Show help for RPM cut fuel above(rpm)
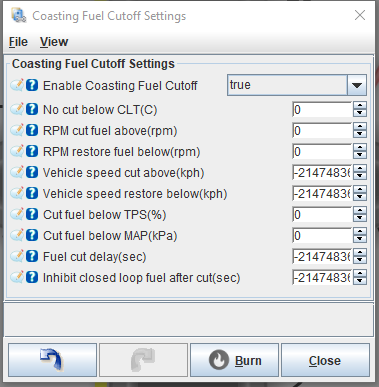Screen dimensions: 379x387 tap(32, 130)
